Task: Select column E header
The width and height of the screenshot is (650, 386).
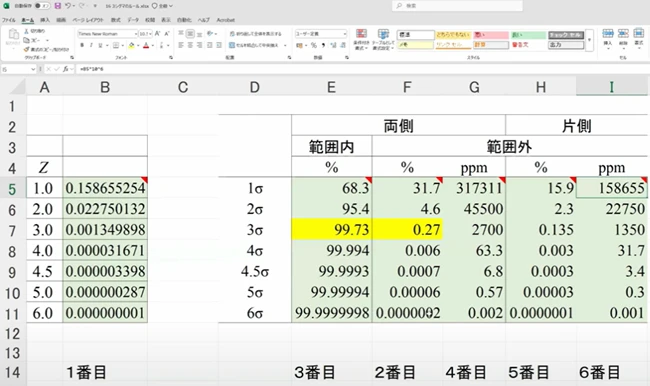Action: (x=331, y=87)
